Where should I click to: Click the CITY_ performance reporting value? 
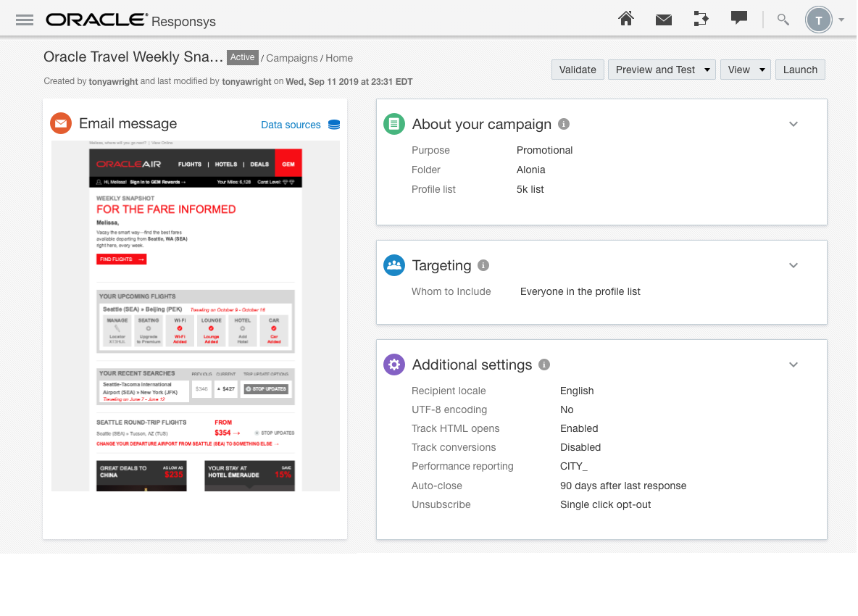[x=573, y=466]
